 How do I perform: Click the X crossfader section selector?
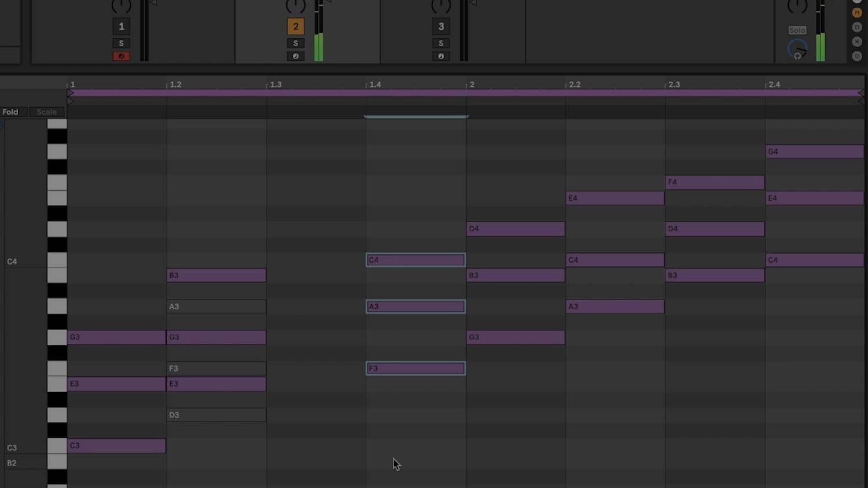(x=857, y=42)
